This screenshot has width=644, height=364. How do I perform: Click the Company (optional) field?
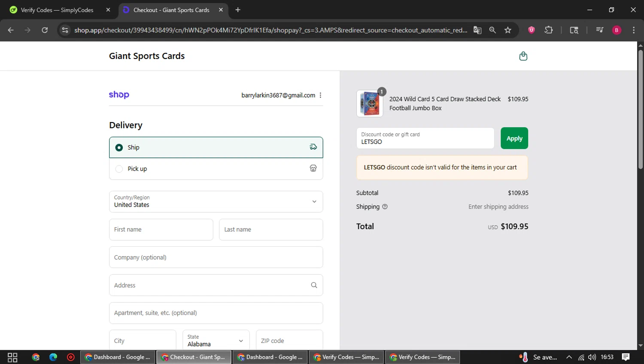tap(216, 257)
